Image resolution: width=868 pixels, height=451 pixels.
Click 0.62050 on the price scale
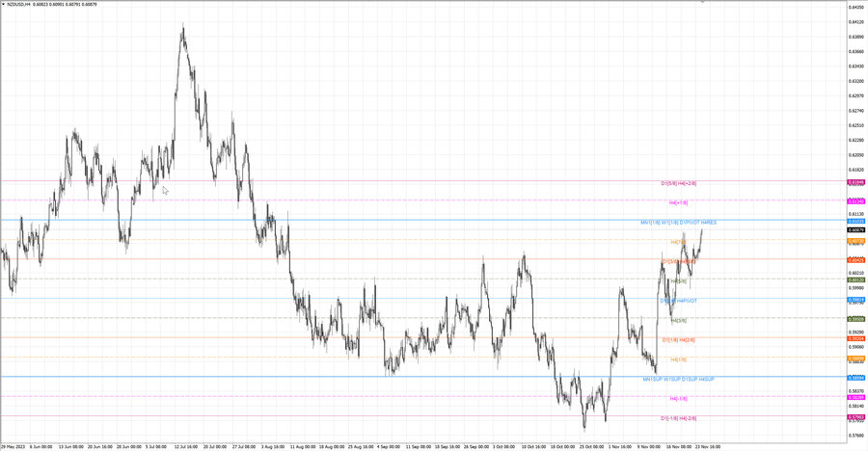pos(856,155)
